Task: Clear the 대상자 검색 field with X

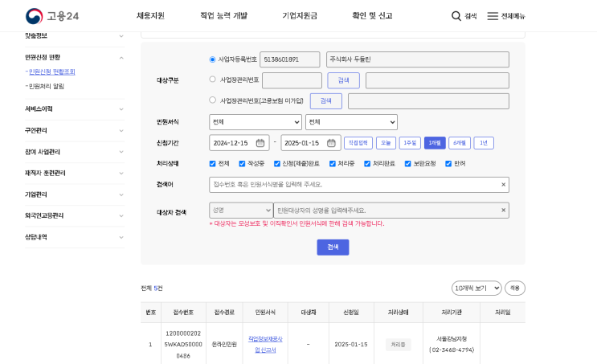Action: (x=503, y=211)
